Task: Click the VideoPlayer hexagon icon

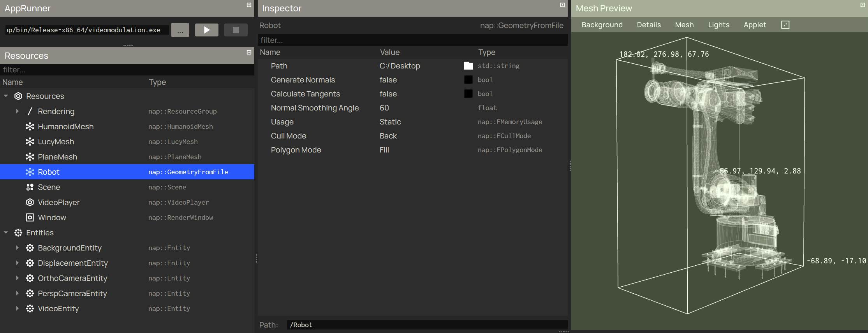Action: (x=30, y=202)
